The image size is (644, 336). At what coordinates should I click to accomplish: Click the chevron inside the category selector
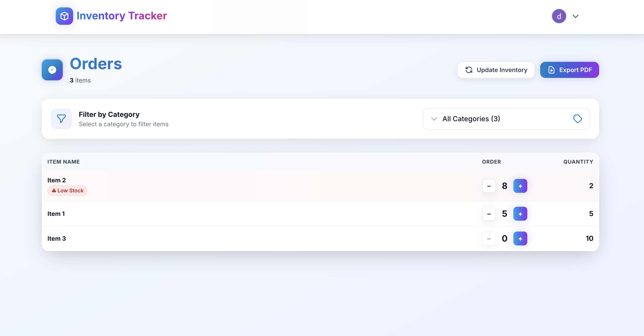point(434,119)
